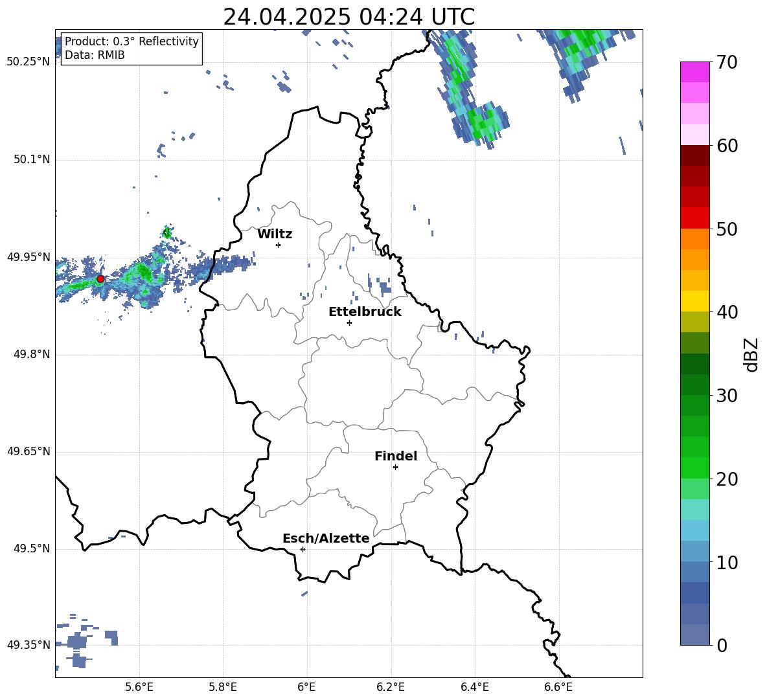Viewport: 767px width, 700px height.
Task: Click the 10 colorbar tick label
Action: coord(726,563)
